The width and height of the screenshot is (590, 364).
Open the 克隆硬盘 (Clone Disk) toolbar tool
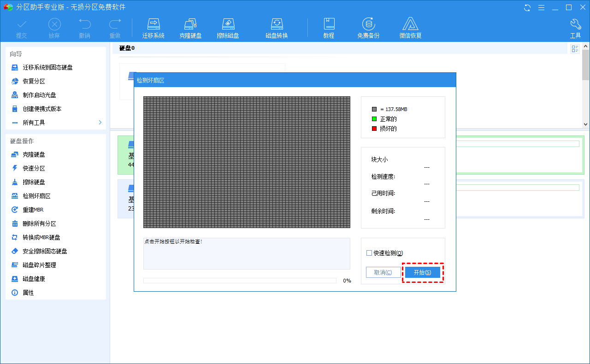191,27
